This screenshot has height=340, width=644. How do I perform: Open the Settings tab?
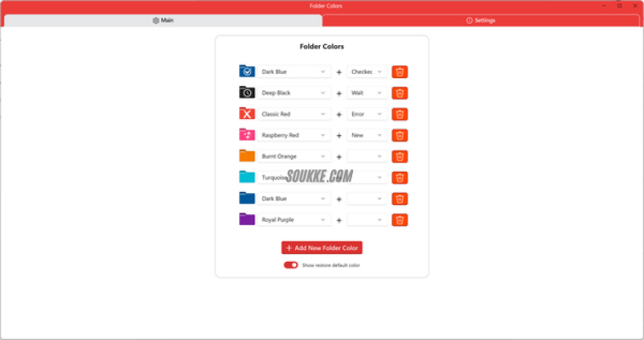pos(481,20)
